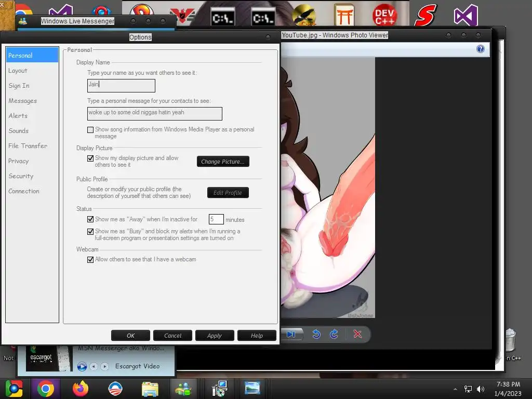The height and width of the screenshot is (399, 532).
Task: Click Cancel in Options dialog
Action: [172, 336]
